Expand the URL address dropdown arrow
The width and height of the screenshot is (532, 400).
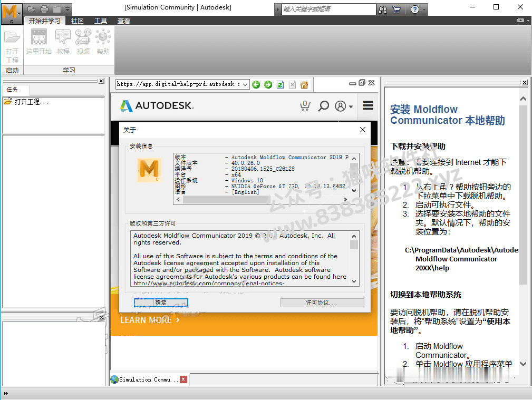tap(245, 84)
